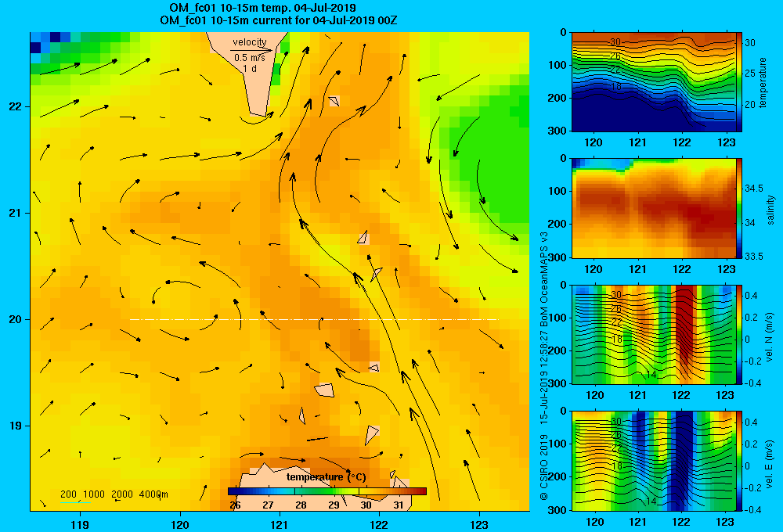783x532 pixels.
Task: Open the temperature depth-section panel
Action: point(653,82)
